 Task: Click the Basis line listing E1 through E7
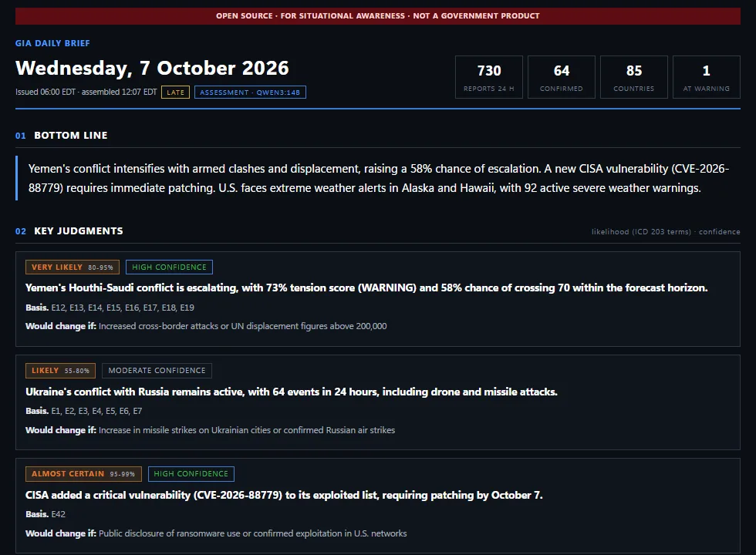click(84, 411)
